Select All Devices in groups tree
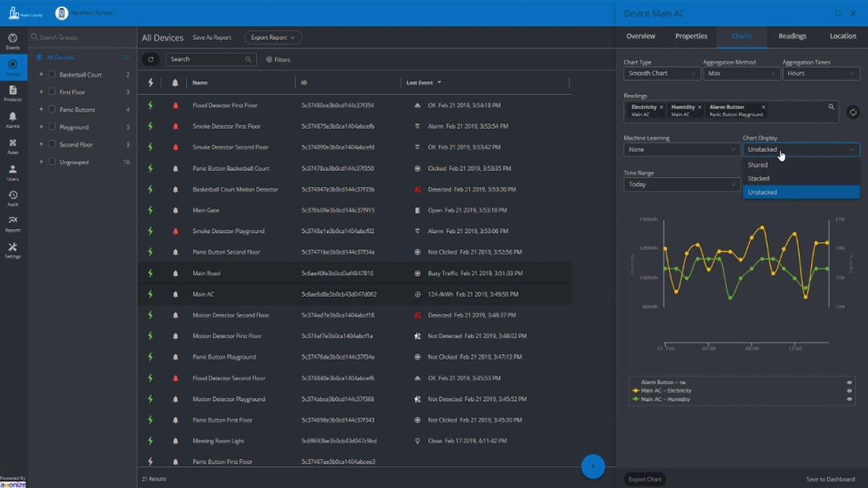868x488 pixels. [x=60, y=58]
